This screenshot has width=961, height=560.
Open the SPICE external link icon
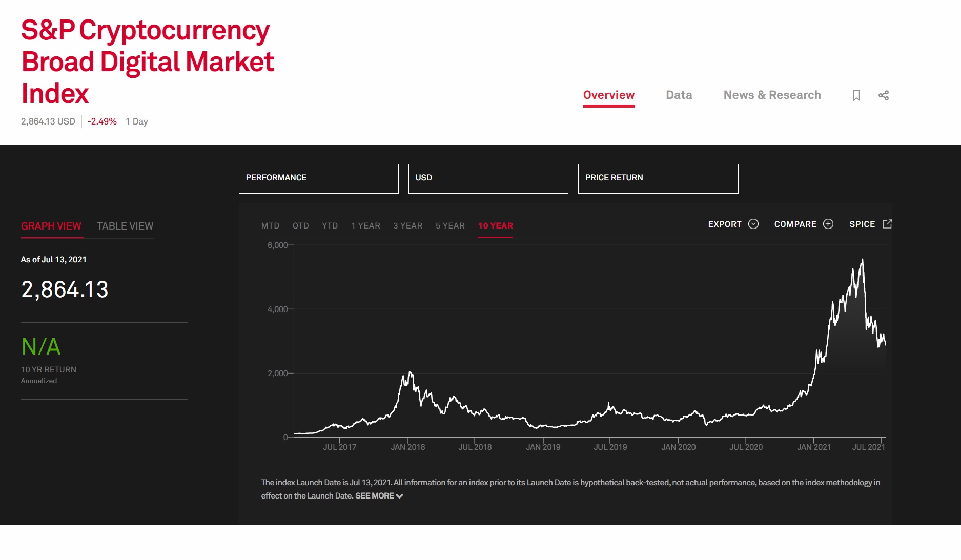tap(888, 224)
